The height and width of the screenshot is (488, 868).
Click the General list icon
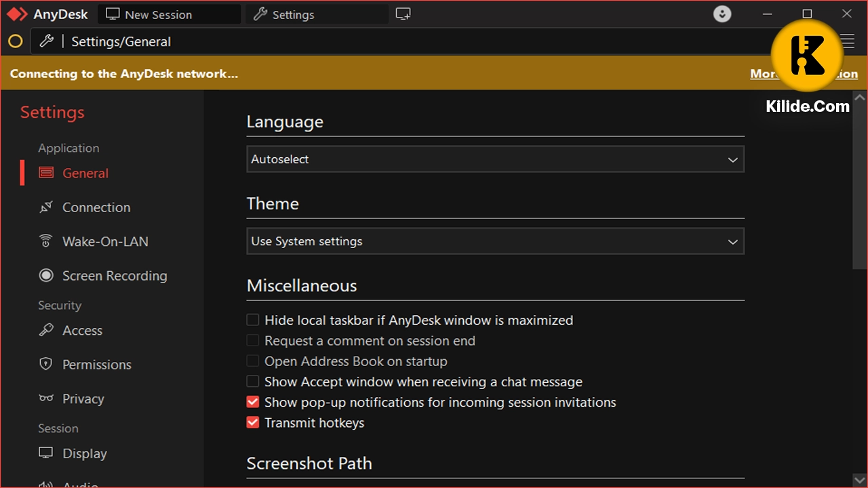46,173
